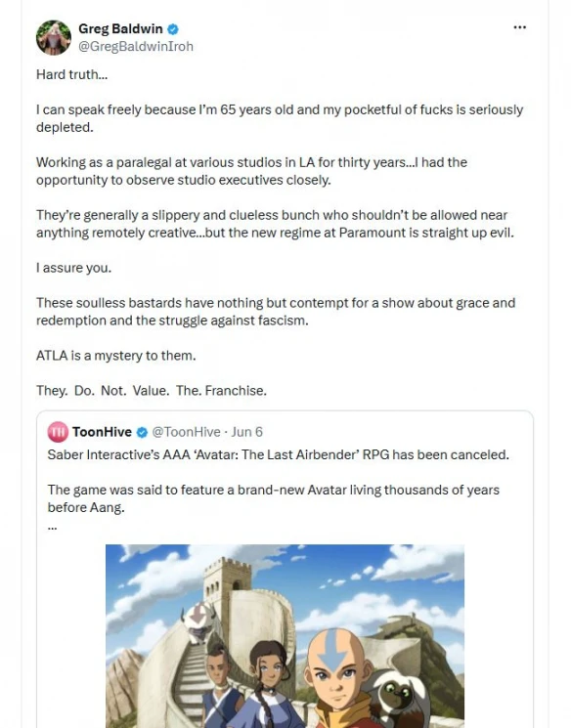
Task: Open the @GregBaldwinIroh handle link
Action: click(136, 47)
